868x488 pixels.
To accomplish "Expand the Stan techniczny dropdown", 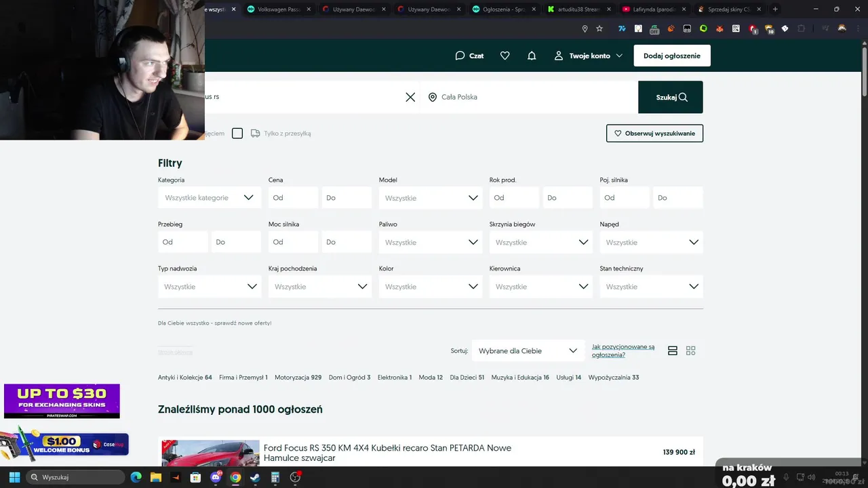I will [651, 287].
